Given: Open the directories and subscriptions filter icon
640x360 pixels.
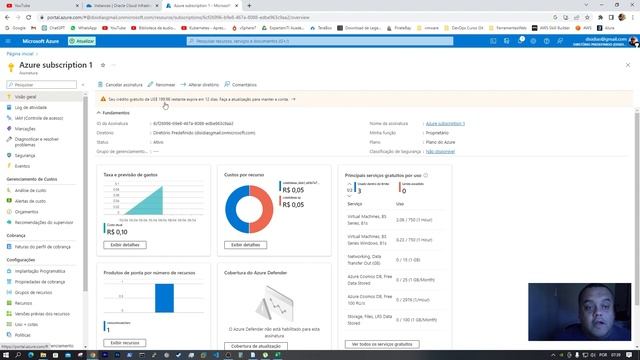Looking at the screenshot, I should [507, 41].
